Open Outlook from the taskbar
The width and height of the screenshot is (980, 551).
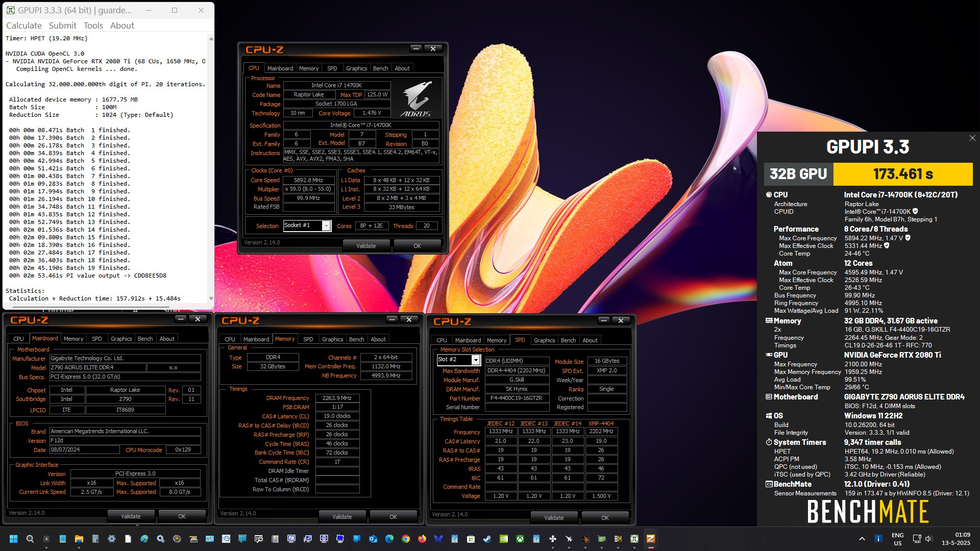tap(373, 539)
